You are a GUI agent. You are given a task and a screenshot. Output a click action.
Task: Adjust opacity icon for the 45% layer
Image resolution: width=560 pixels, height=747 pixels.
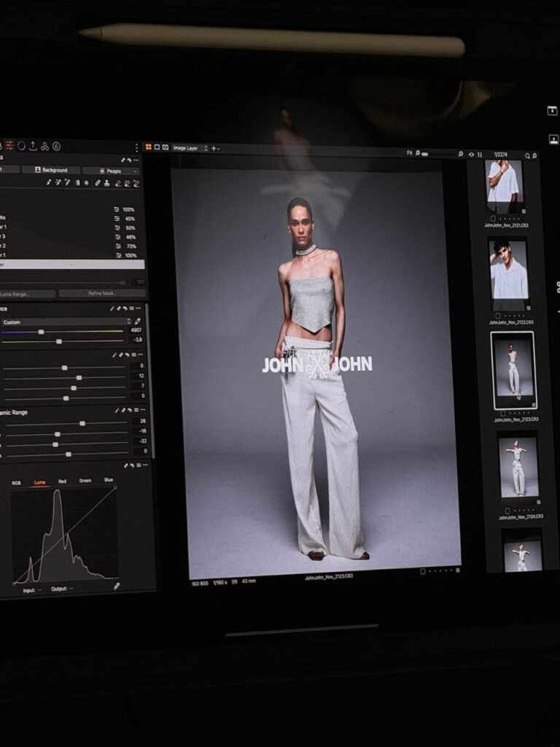117,219
